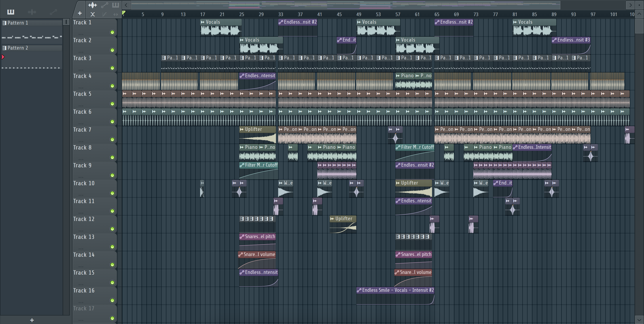Click the picker panel scrollbar handle

tap(66, 22)
